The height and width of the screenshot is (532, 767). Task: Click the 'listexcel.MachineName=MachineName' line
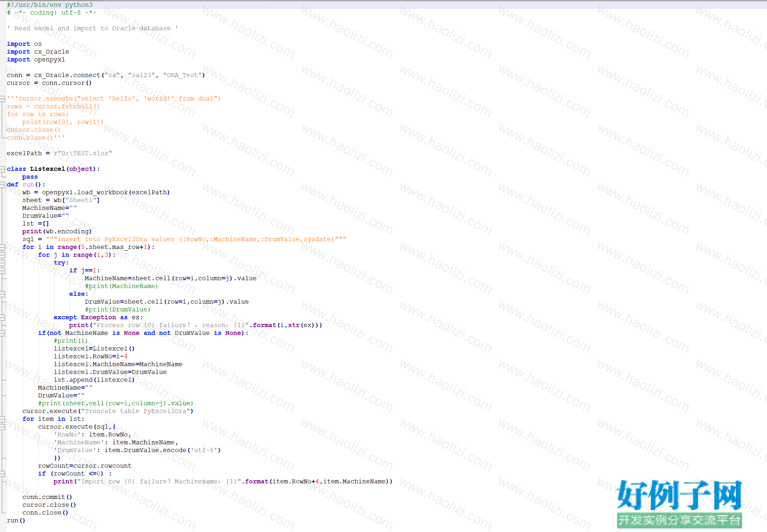tap(118, 364)
